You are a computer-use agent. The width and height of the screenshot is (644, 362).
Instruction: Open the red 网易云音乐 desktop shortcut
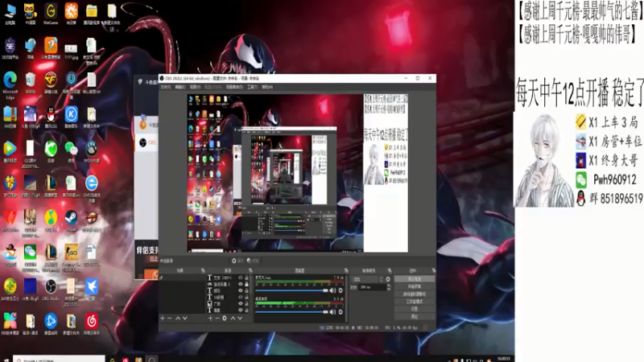click(91, 324)
